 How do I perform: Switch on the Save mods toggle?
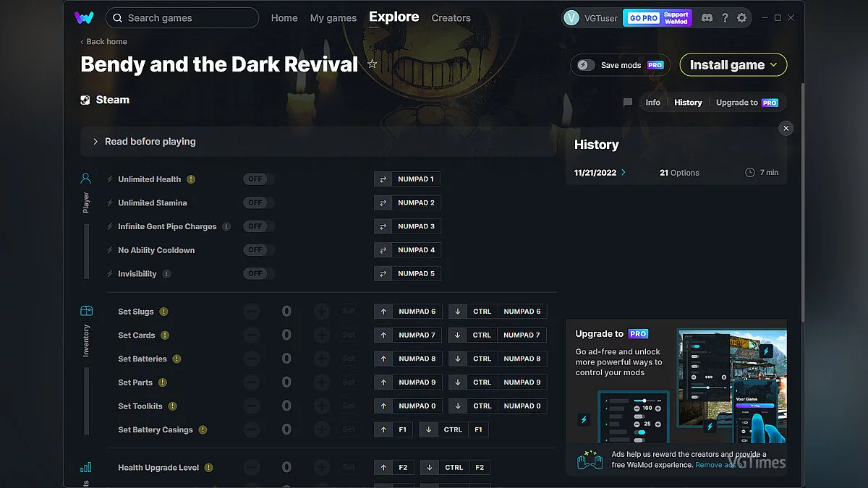(586, 65)
